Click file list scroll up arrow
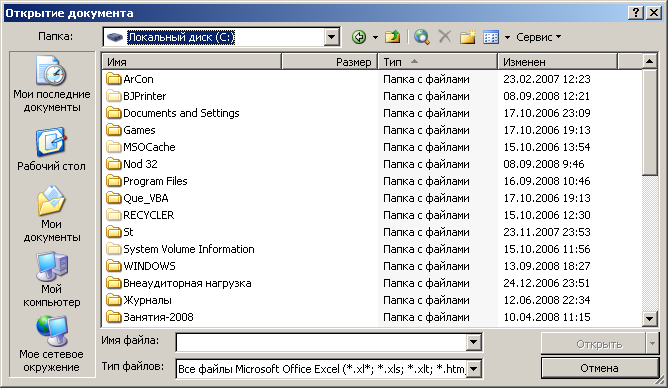Image resolution: width=668 pixels, height=388 pixels. (x=649, y=62)
